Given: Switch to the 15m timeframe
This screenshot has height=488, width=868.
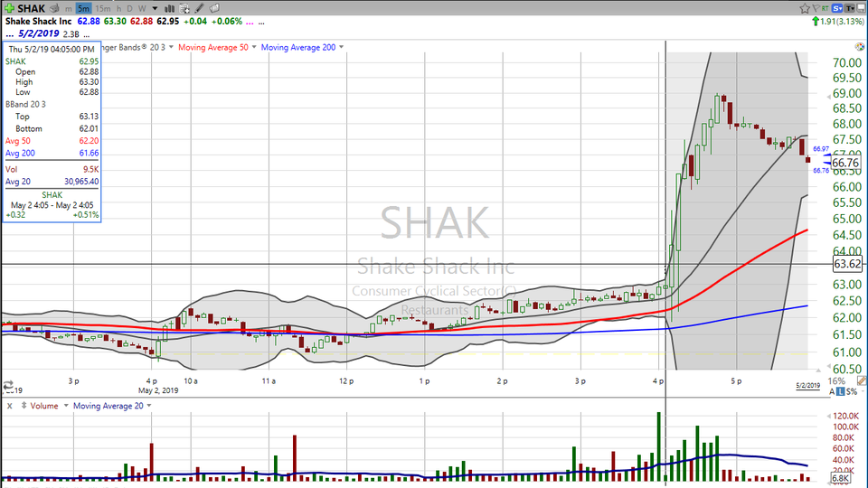Looking at the screenshot, I should [102, 8].
